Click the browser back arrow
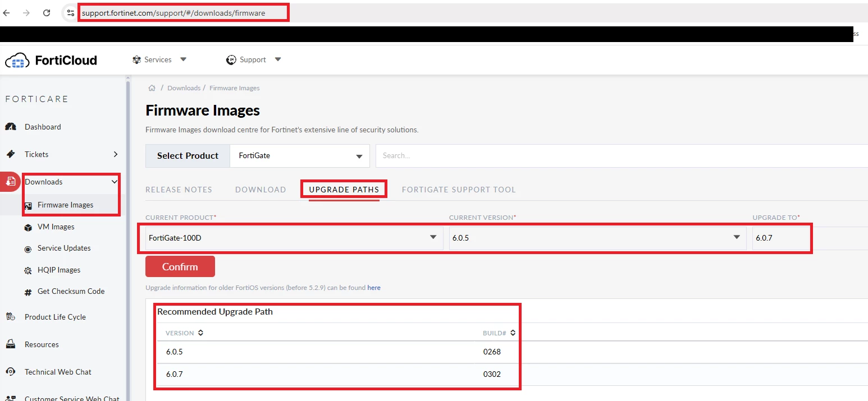Viewport: 868px width, 401px height. (7, 12)
